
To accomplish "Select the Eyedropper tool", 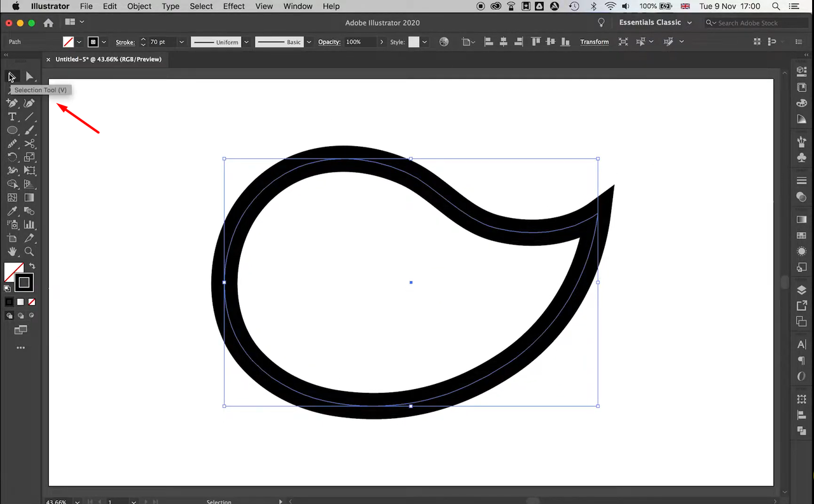I will 12,211.
